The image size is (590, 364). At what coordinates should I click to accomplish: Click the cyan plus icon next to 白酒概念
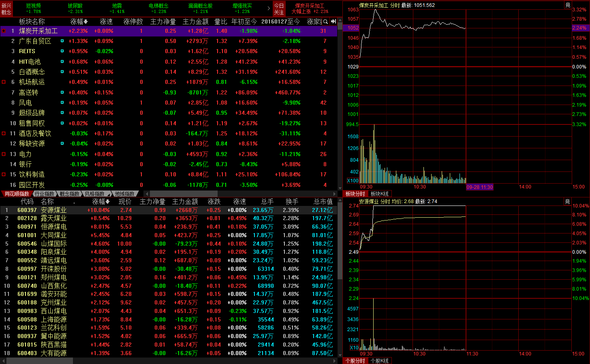[x=62, y=72]
